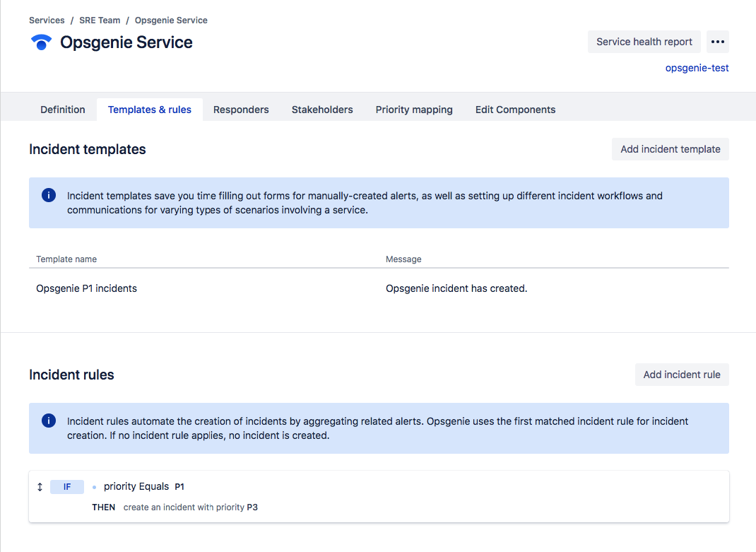Select the Templates & rules tab
Screen dimensions: 756x552
point(150,110)
